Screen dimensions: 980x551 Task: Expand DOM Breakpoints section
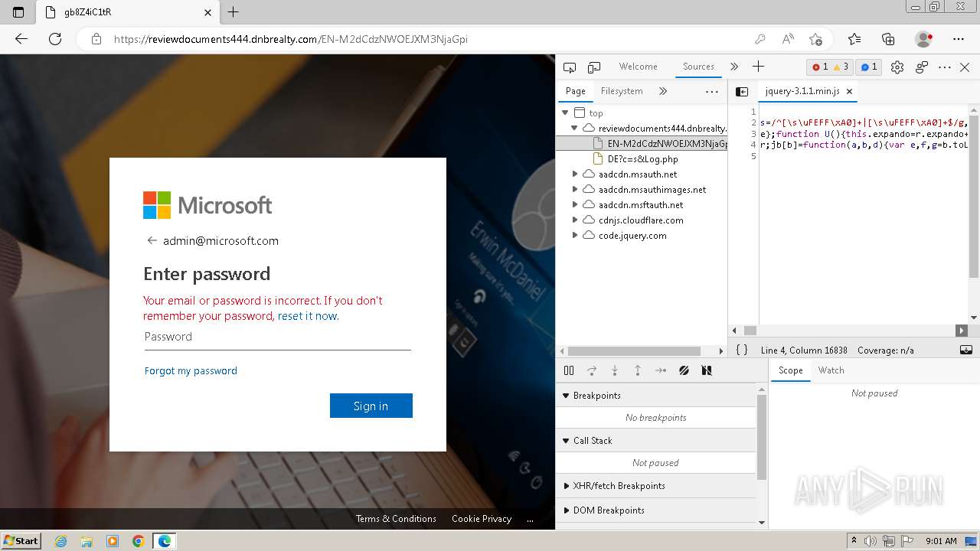tap(655, 510)
